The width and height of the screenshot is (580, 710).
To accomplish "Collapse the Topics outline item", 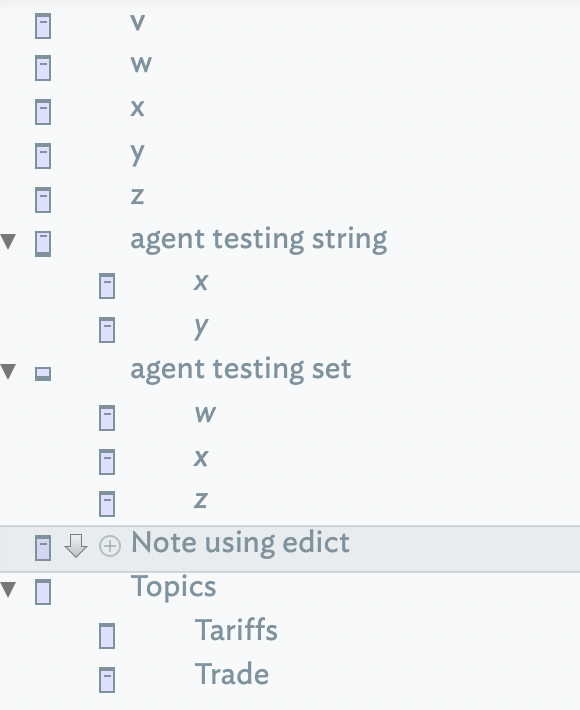I will 8,590.
